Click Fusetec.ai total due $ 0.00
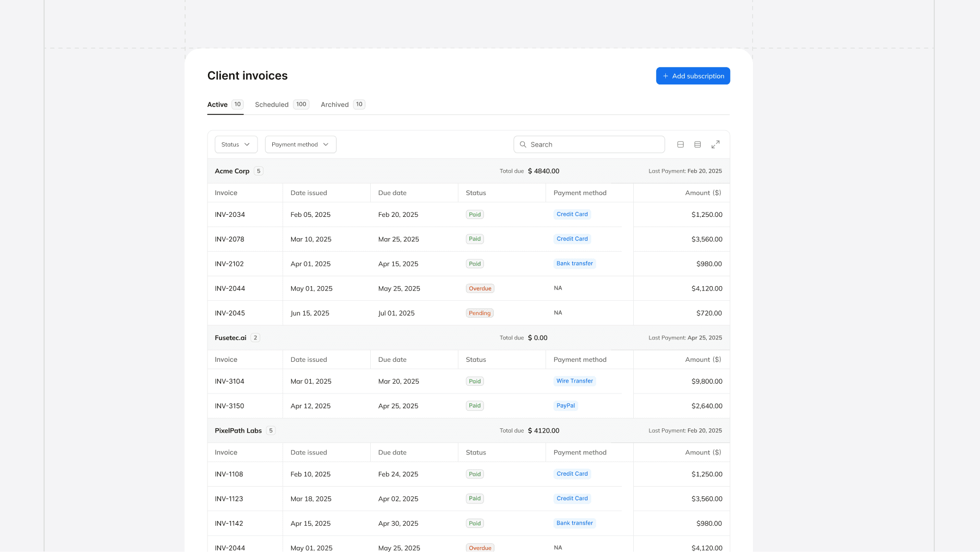Viewport: 980px width, 552px height. pos(524,338)
